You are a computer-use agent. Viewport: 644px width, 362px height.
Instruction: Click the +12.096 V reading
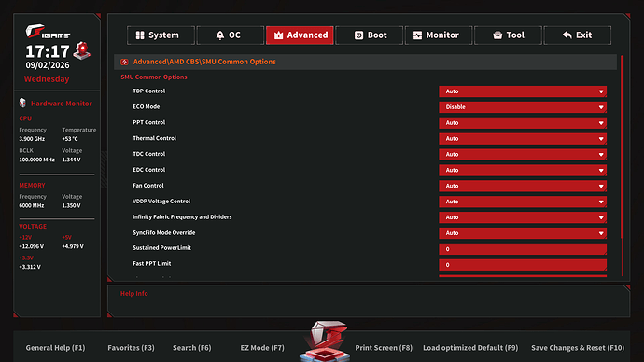[x=31, y=246]
